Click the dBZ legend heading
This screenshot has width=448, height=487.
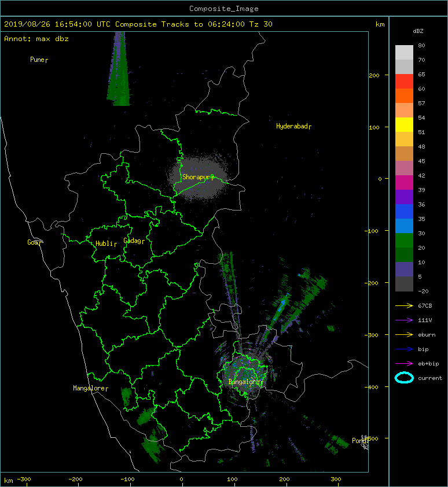(418, 31)
